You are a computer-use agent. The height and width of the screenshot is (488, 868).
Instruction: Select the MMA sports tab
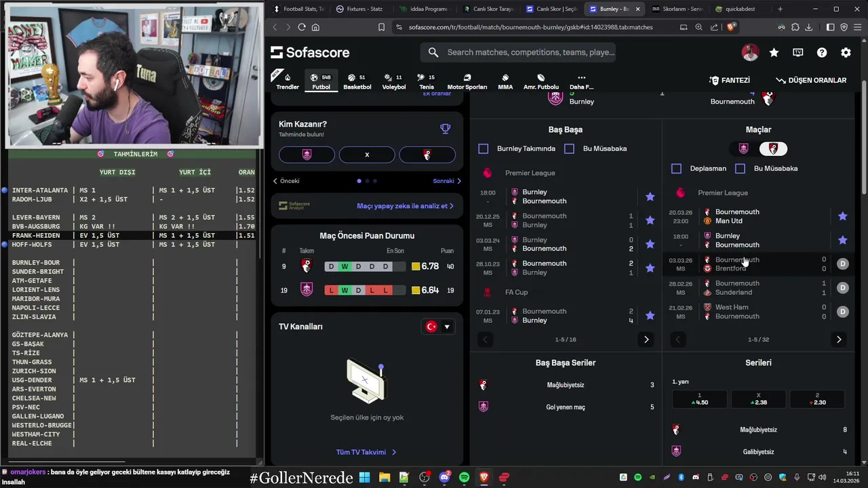click(505, 81)
